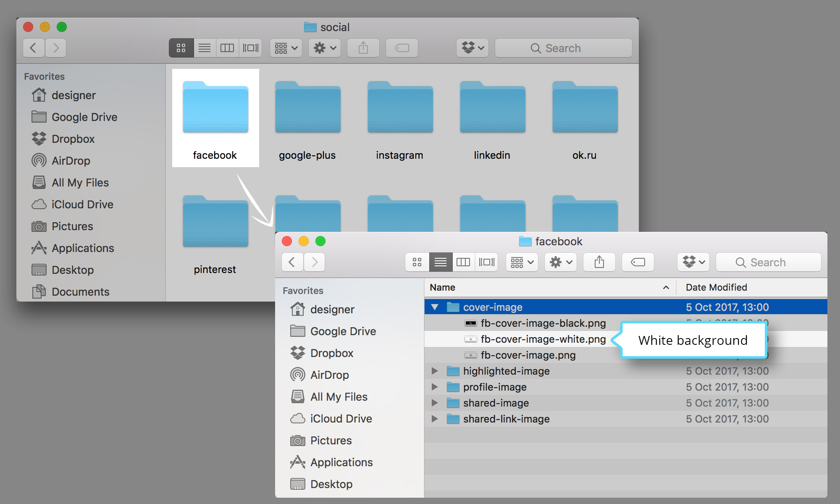Click Search field in social window
The image size is (840, 504).
(x=564, y=48)
